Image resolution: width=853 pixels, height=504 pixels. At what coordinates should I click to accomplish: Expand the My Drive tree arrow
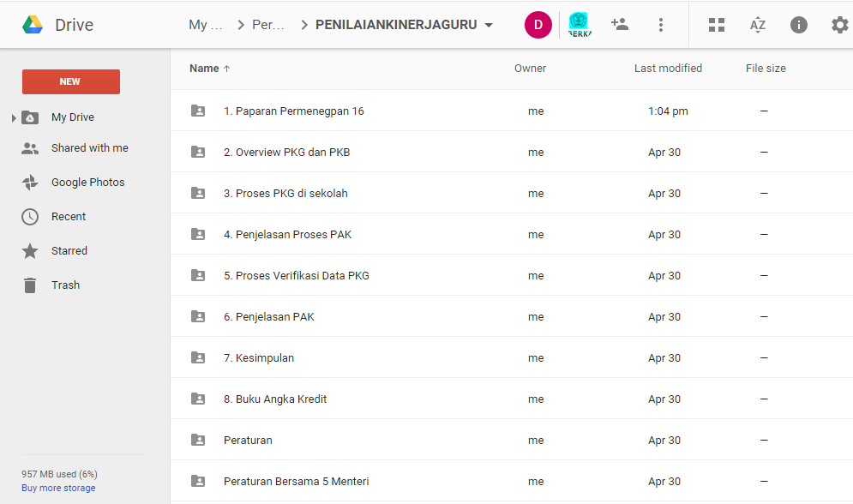[14, 117]
